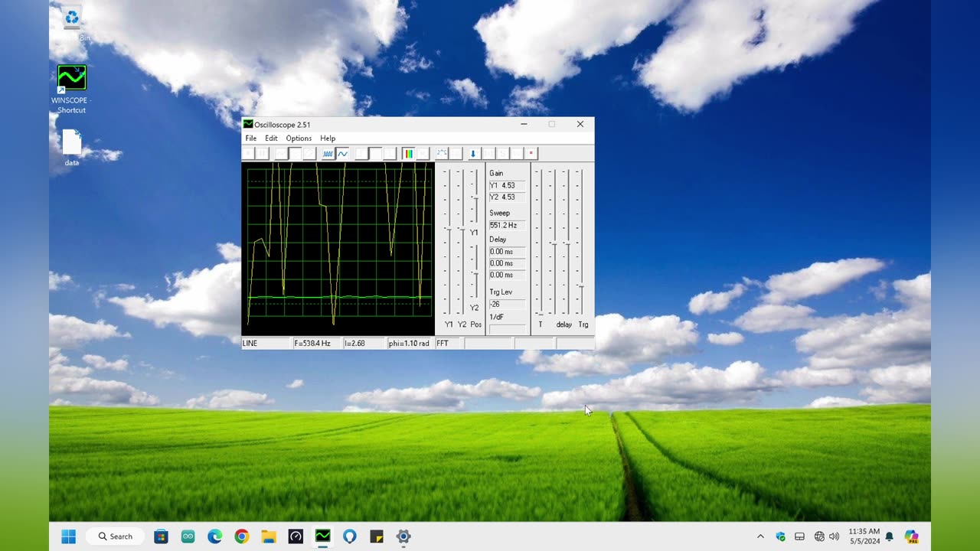Click the empty 1/dF field
Viewport: 980px width, 551px height.
click(x=507, y=329)
